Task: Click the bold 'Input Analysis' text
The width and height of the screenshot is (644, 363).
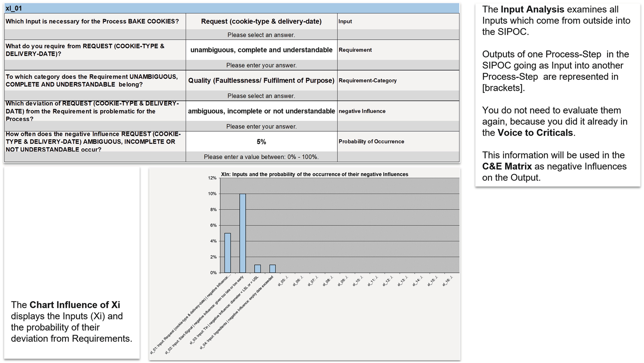Action: click(x=532, y=10)
